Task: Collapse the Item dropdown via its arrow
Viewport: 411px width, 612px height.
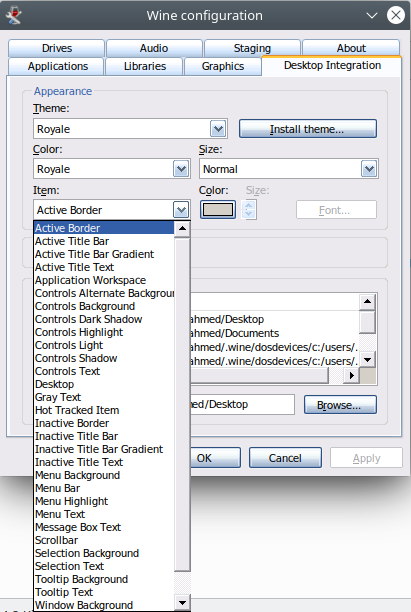Action: point(181,210)
